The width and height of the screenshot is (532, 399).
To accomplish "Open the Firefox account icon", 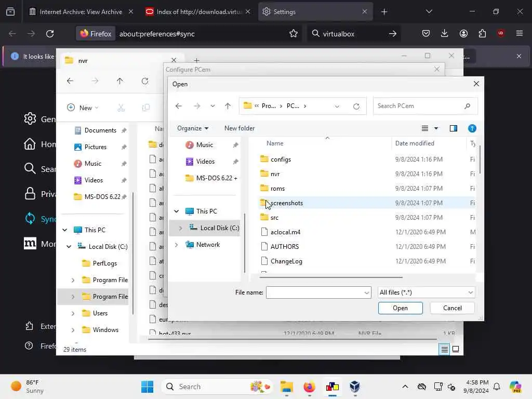I will 463,33.
